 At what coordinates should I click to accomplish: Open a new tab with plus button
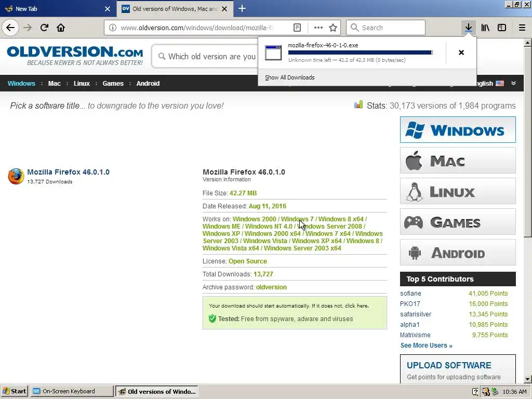tap(242, 8)
